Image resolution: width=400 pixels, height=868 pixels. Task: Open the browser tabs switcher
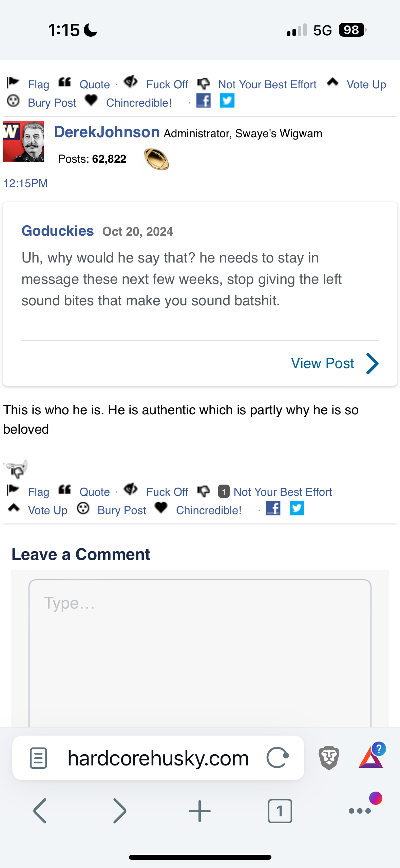pos(280,811)
